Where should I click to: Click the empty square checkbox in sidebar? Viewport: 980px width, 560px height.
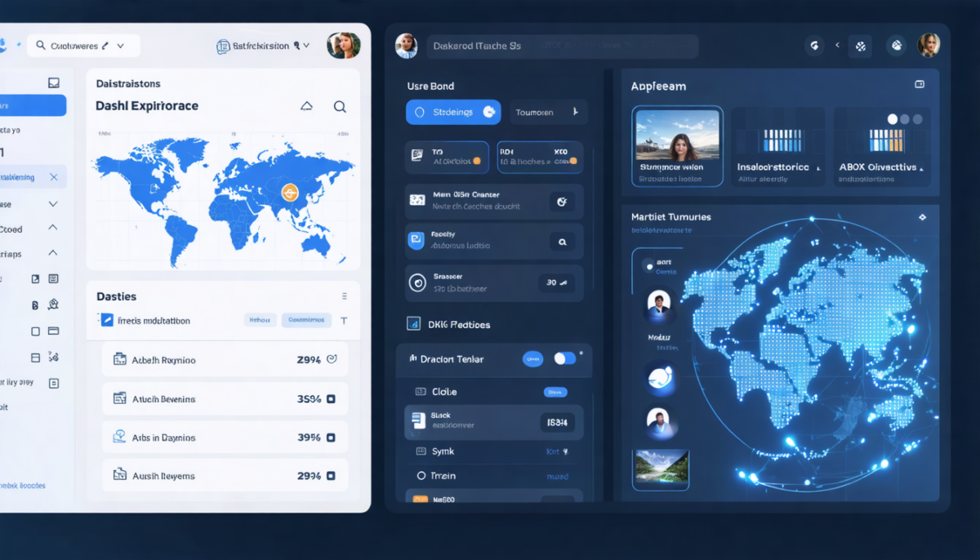(35, 331)
